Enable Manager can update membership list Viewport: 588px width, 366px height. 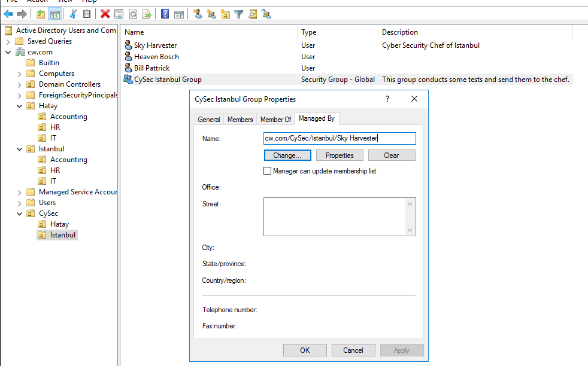(x=268, y=171)
